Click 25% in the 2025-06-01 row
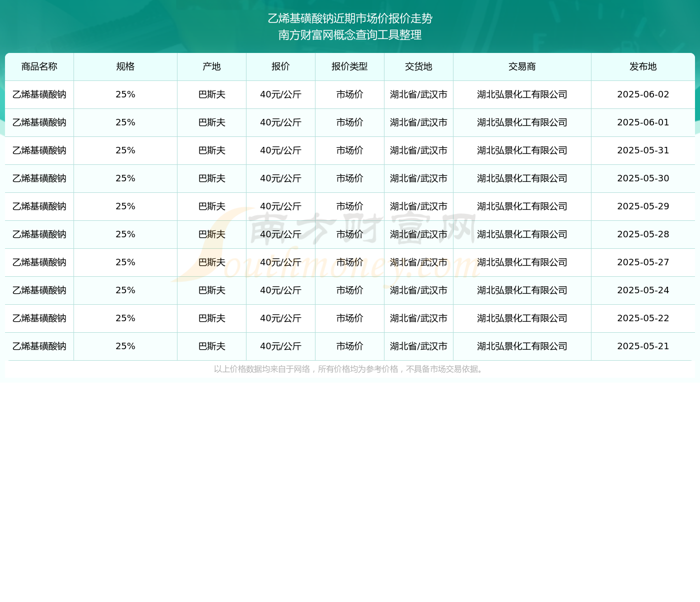Image resolution: width=700 pixels, height=602 pixels. click(125, 122)
